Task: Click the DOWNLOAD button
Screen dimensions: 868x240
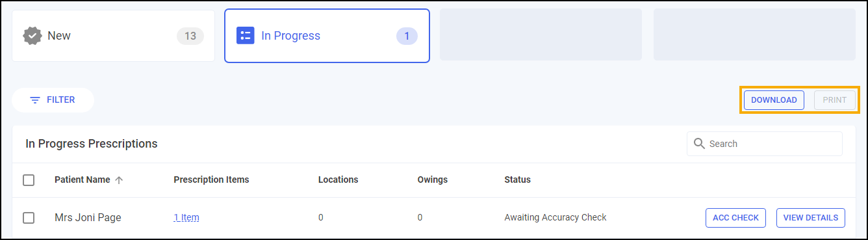Action: (774, 100)
